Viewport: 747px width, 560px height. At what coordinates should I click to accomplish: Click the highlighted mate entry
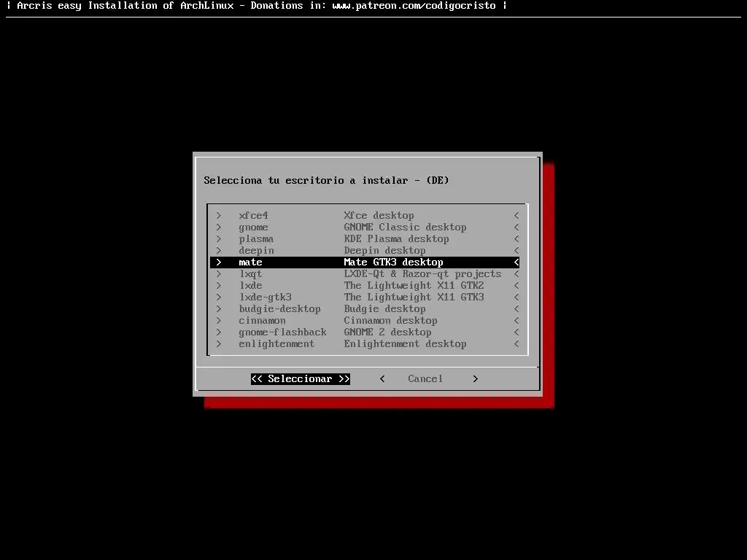pos(365,262)
